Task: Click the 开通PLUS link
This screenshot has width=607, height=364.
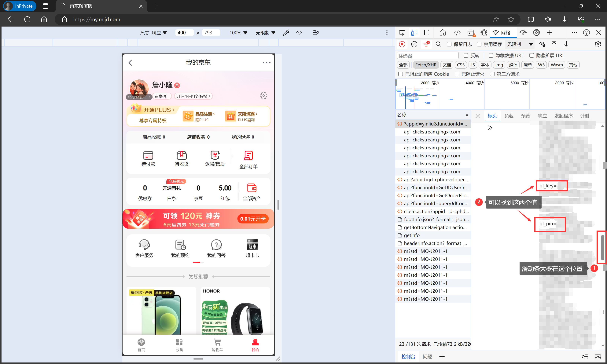Action: [x=159, y=110]
